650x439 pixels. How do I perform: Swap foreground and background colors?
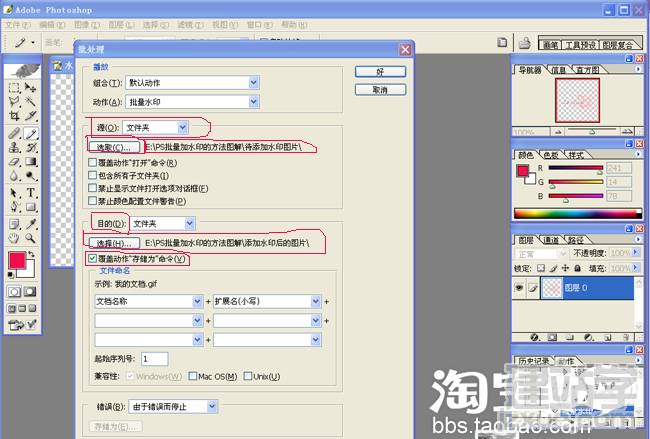pyautogui.click(x=31, y=254)
